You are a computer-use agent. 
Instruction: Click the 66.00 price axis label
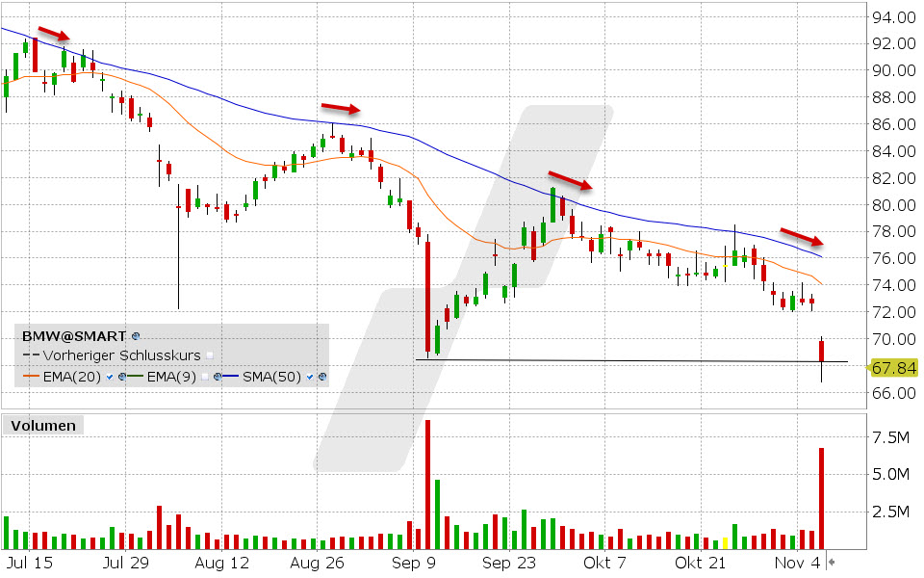[x=894, y=393]
